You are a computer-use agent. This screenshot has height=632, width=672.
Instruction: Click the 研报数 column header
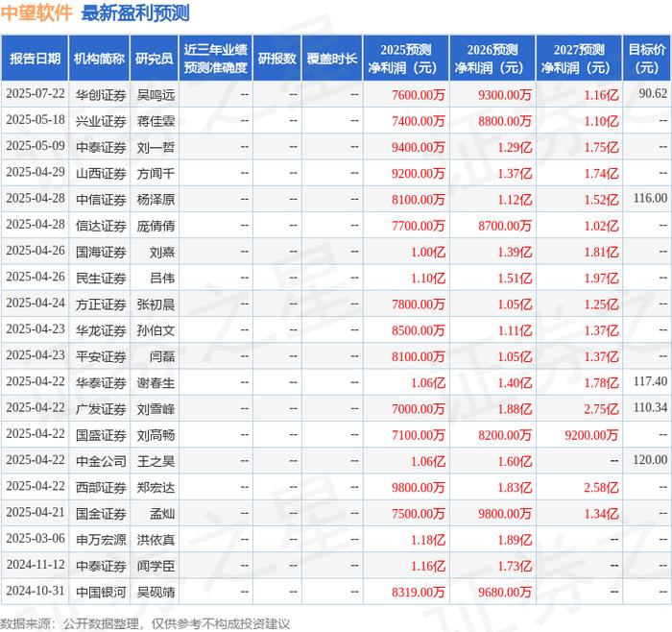pyautogui.click(x=276, y=59)
